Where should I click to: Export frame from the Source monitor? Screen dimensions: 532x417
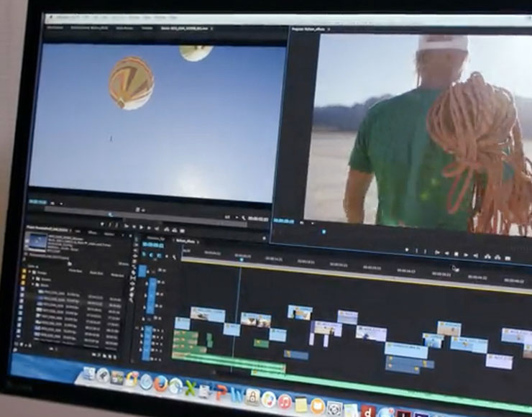(x=183, y=231)
